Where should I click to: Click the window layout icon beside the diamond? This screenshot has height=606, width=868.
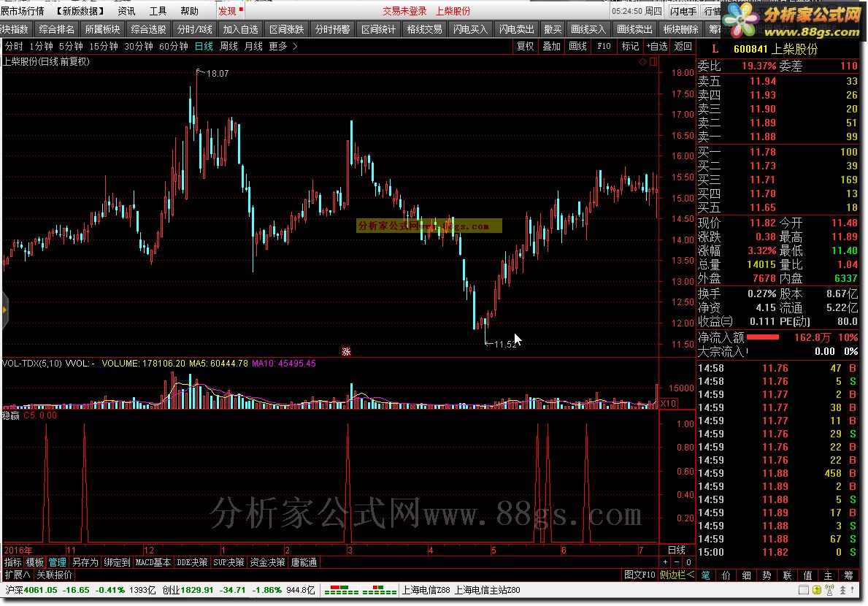click(653, 61)
